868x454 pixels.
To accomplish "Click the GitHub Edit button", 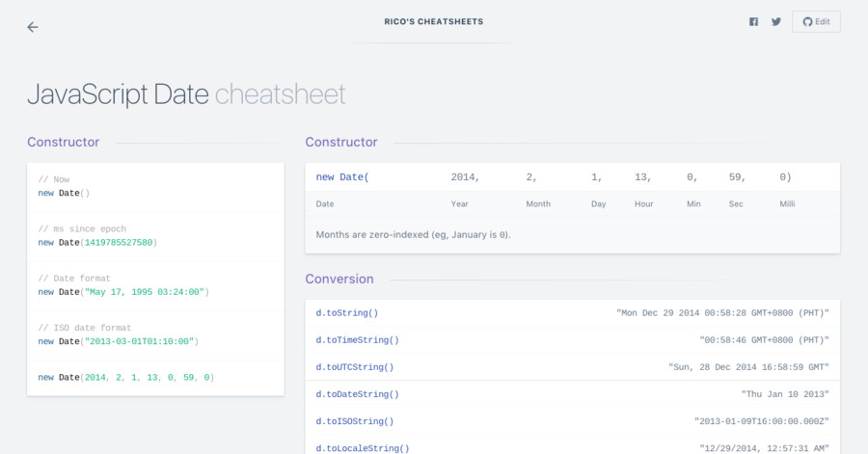I will click(816, 21).
